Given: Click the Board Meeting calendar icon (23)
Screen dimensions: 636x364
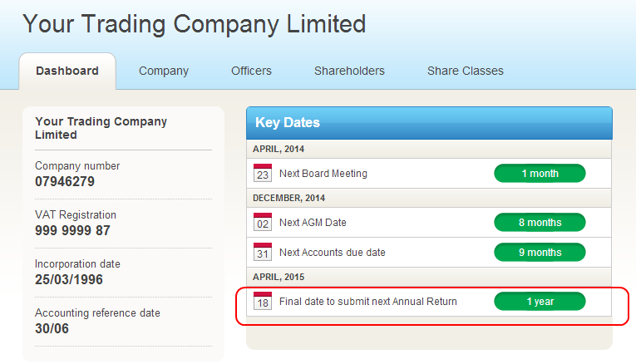Looking at the screenshot, I should point(263,174).
